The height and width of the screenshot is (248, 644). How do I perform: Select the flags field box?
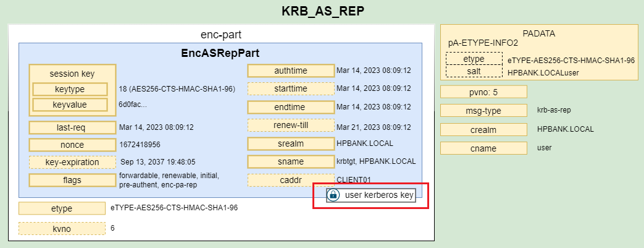pos(72,180)
